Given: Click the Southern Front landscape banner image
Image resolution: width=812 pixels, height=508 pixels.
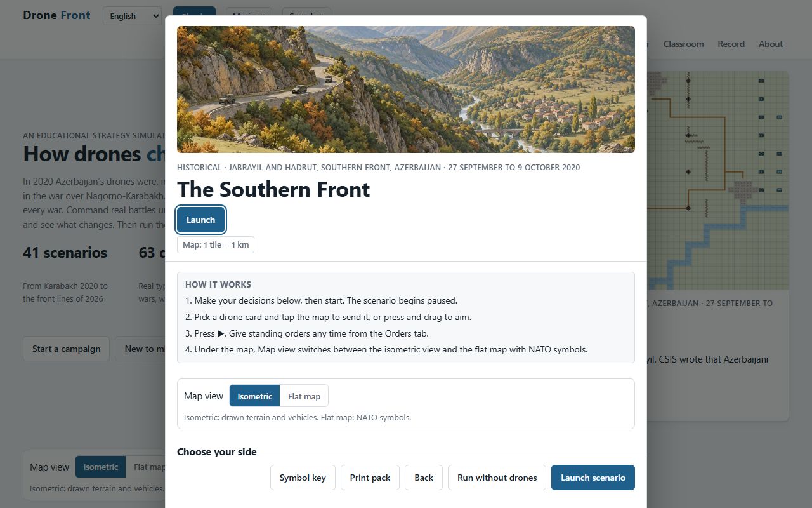Looking at the screenshot, I should point(406,90).
